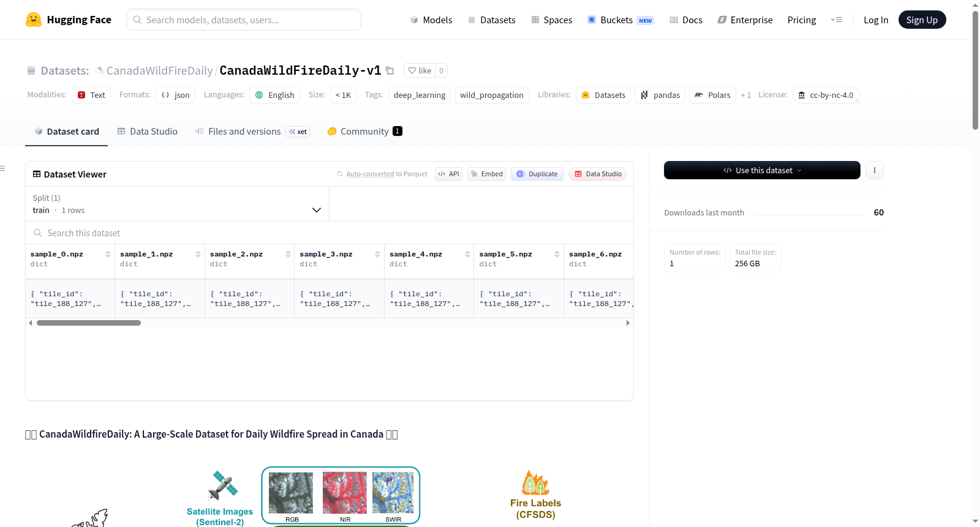Show the +1 additional libraries
This screenshot has width=980, height=527.
pos(745,95)
